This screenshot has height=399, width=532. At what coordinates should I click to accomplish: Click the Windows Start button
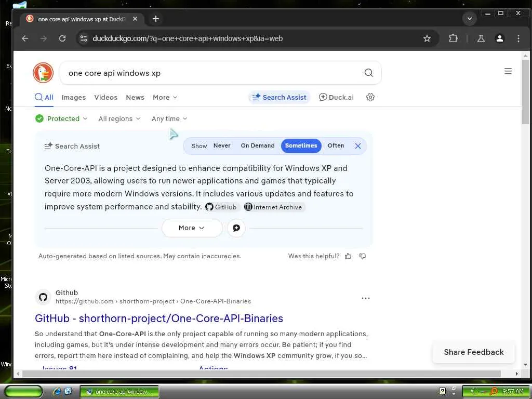[x=23, y=392]
